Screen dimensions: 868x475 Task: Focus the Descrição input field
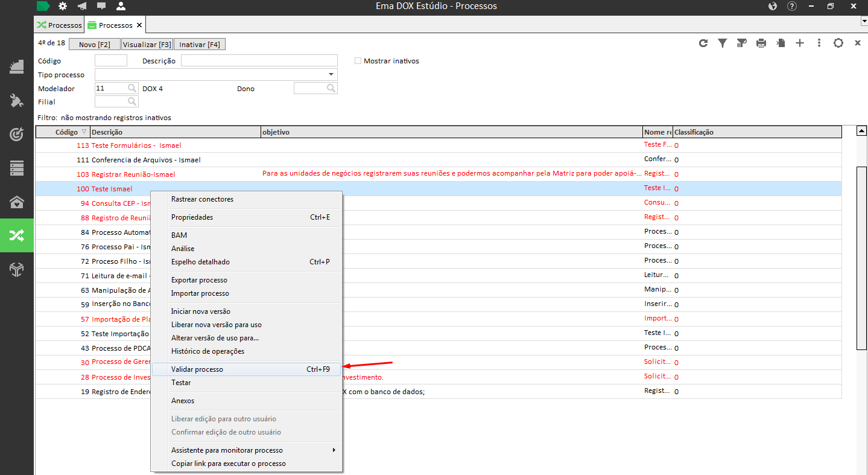coord(259,60)
